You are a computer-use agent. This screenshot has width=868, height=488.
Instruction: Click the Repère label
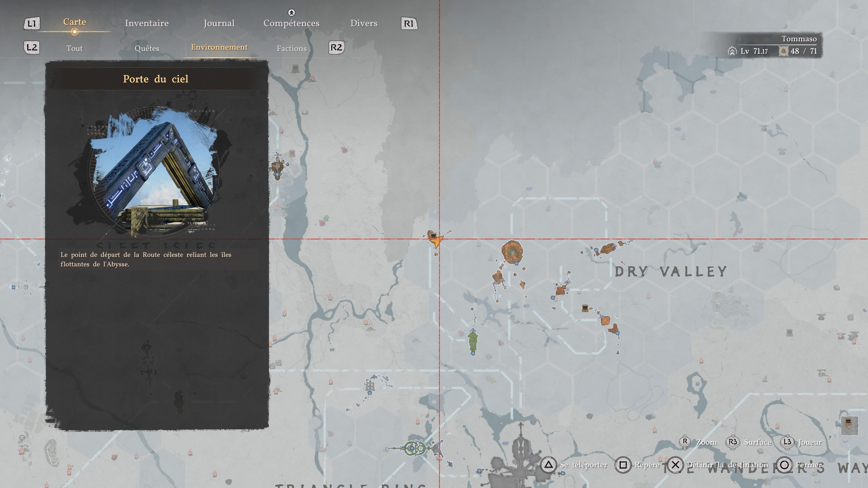[x=647, y=465]
